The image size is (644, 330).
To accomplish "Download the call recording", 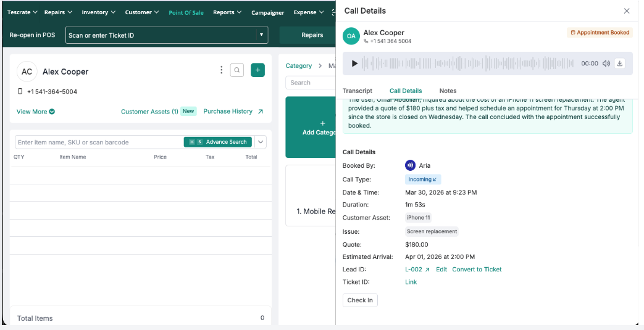I will pyautogui.click(x=620, y=64).
